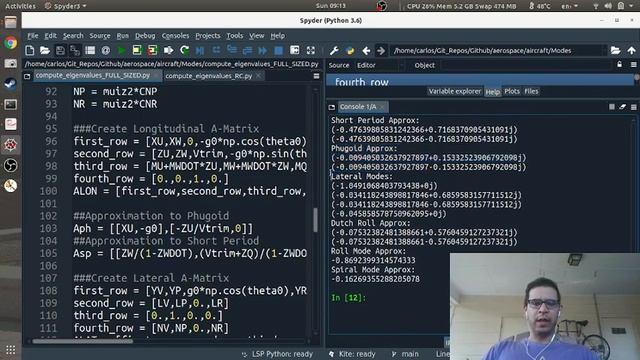The width and height of the screenshot is (640, 360).
Task: Open the editor pane options hamburger menu
Action: tap(316, 76)
